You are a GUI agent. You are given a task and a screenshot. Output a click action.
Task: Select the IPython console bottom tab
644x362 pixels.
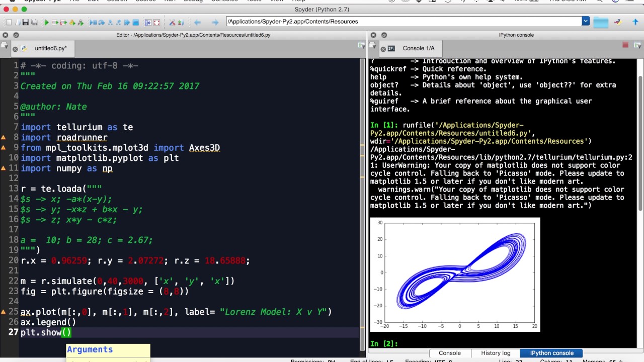pyautogui.click(x=551, y=353)
